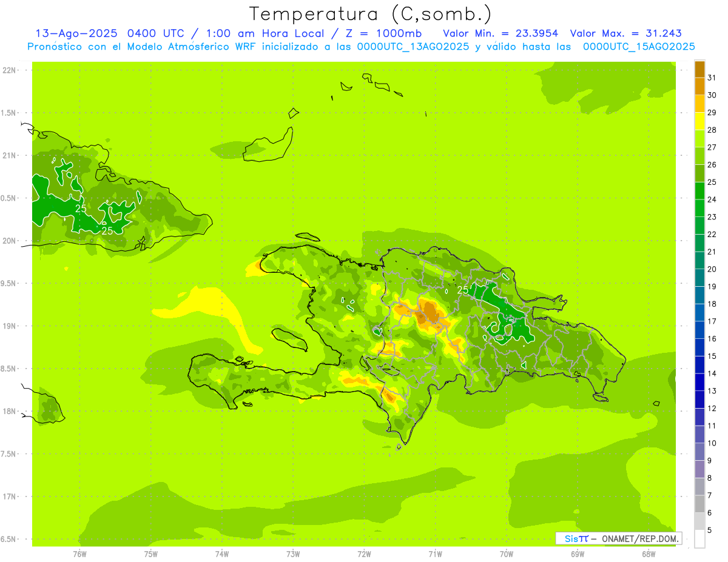
Task: Pick the colorbar segment between 29 and 30
Action: 699,104
